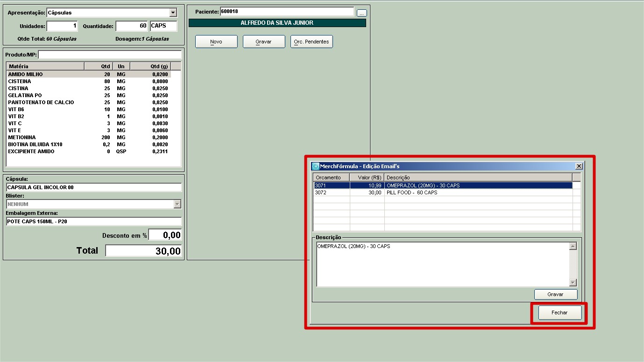644x362 pixels.
Task: Click the Valor (R$) column header
Action: tap(367, 177)
